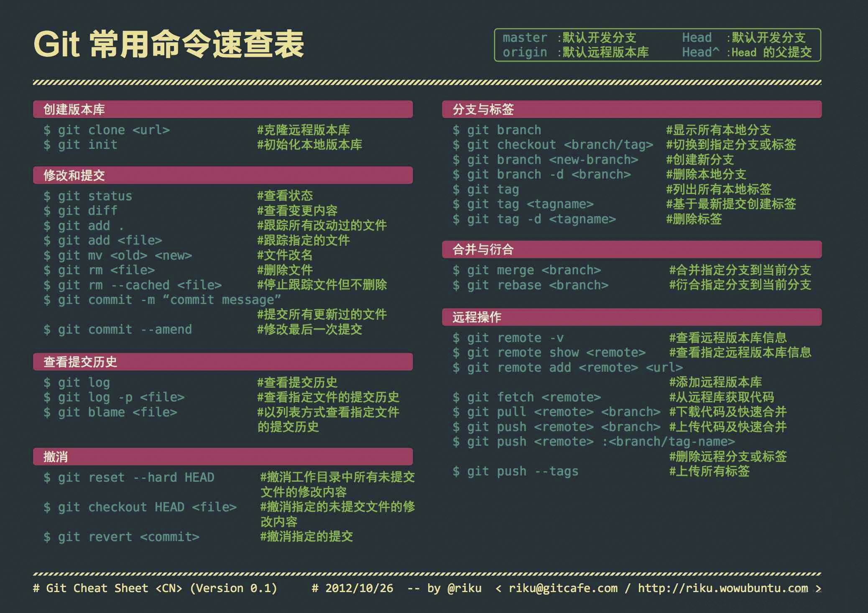Select the '撤消' section header
868x613 pixels.
tap(223, 457)
